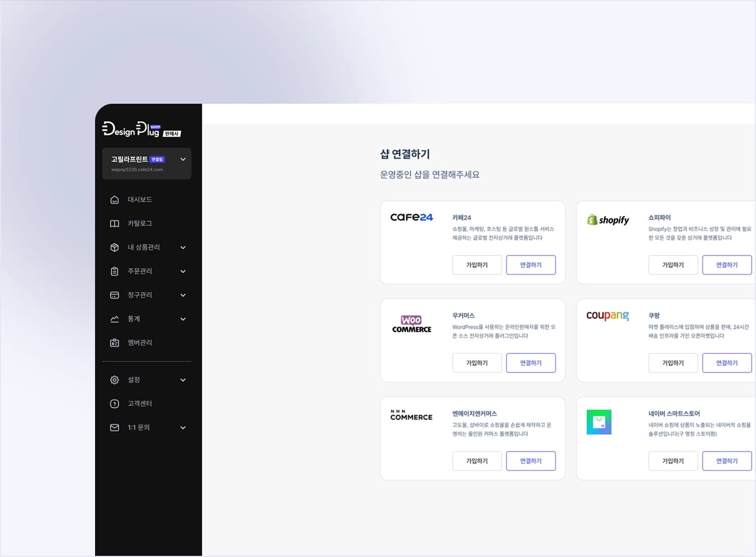
Task: Open the 대시보드 menu item
Action: 140,200
